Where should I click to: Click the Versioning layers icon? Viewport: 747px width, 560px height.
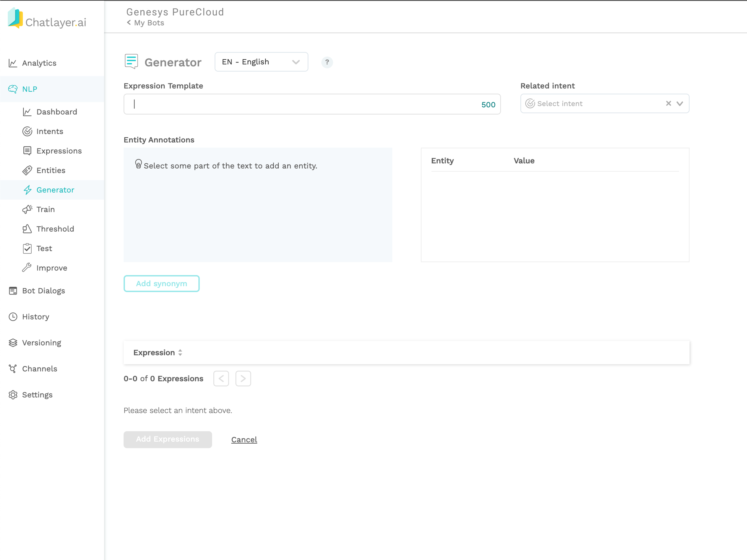tap(13, 343)
